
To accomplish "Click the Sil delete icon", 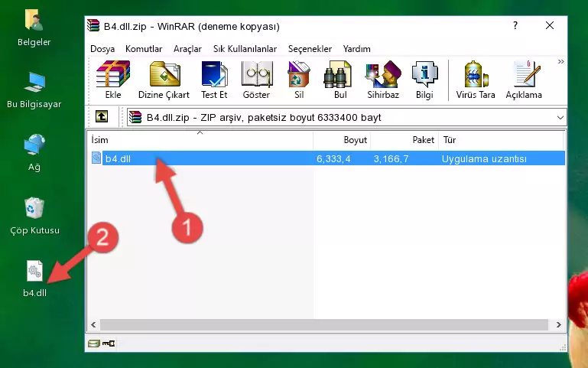I will pyautogui.click(x=299, y=80).
